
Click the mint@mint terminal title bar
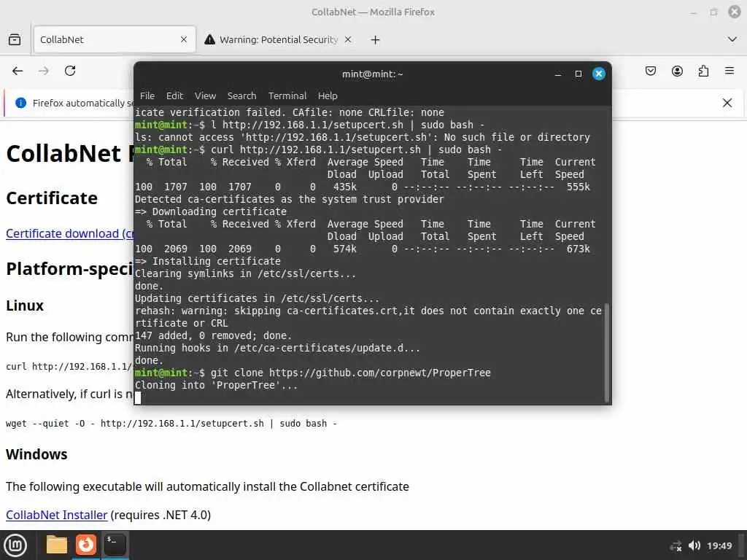tap(373, 74)
